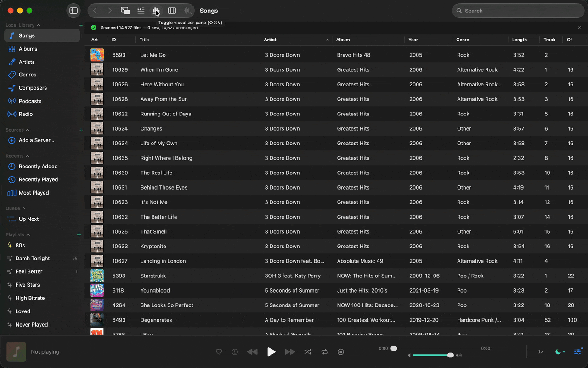Collapse the Local Library section
This screenshot has height=368, width=588.
(x=38, y=25)
